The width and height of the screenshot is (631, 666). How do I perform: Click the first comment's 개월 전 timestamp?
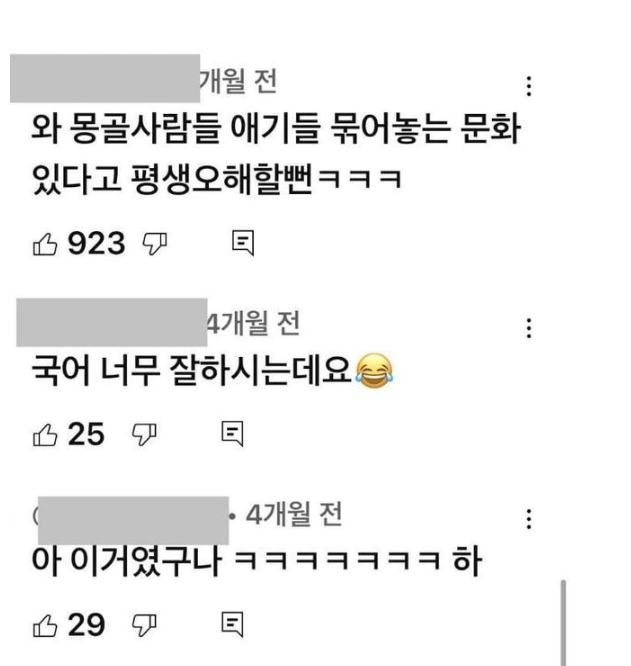click(238, 81)
